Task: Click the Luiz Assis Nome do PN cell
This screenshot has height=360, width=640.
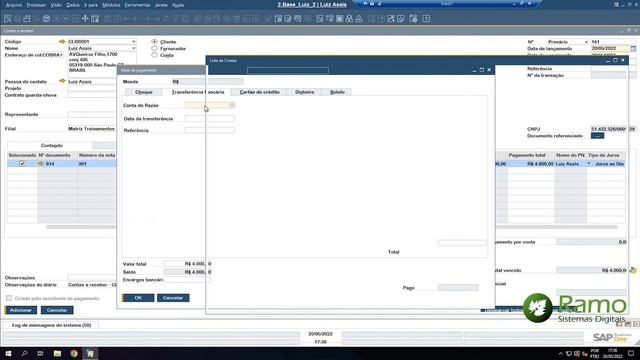Action: coord(571,164)
